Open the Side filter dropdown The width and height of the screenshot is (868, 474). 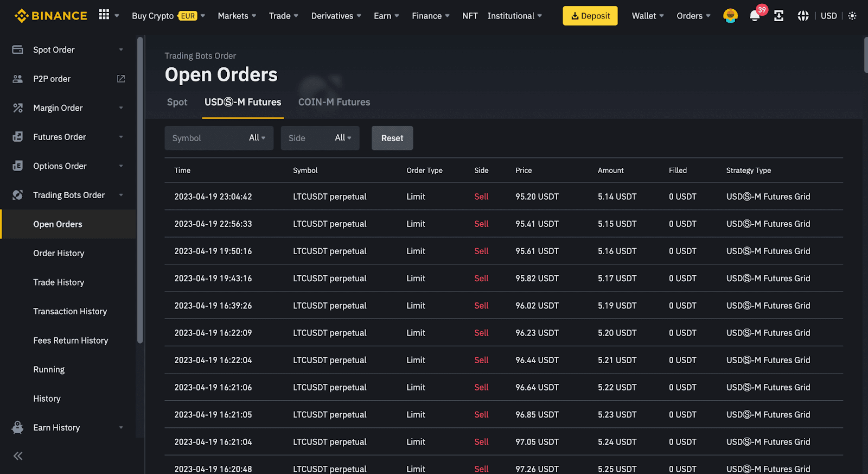320,138
